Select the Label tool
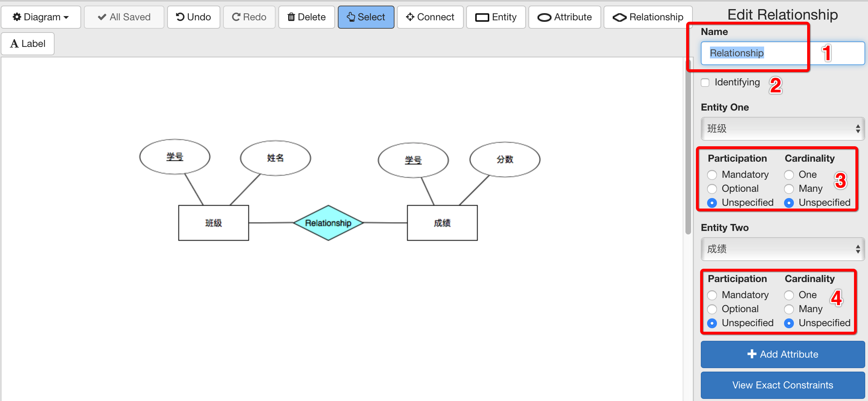 pos(27,43)
